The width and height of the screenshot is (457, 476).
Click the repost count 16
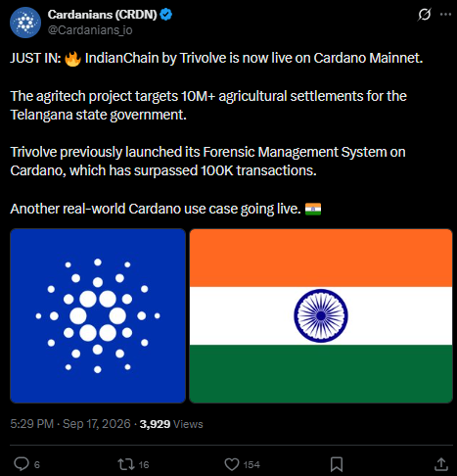pos(144,464)
